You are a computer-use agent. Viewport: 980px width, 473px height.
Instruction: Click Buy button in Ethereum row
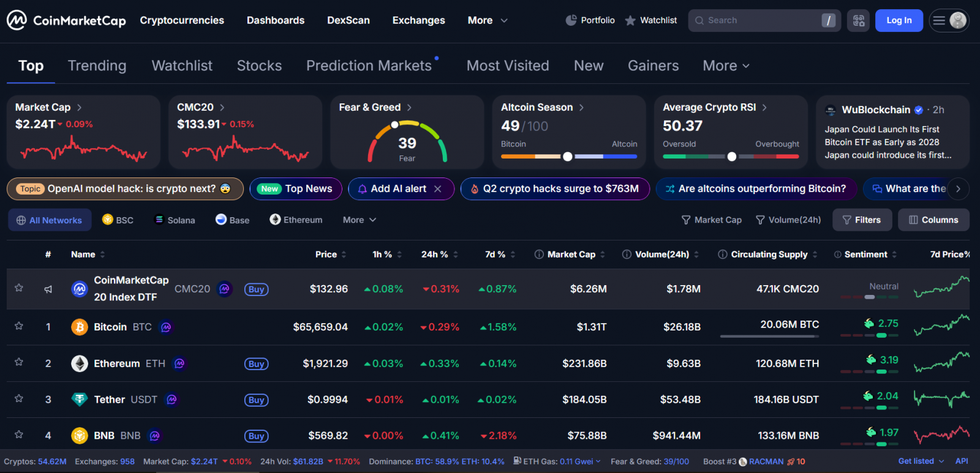(257, 364)
